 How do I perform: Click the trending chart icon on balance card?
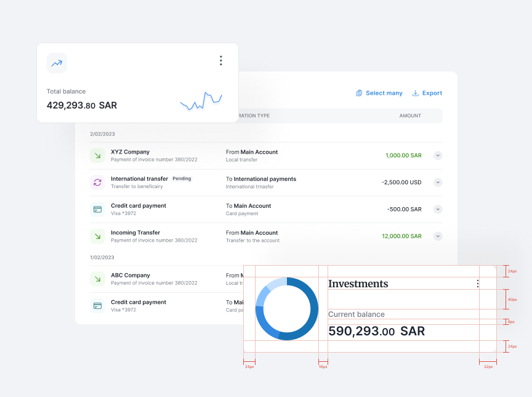(57, 63)
